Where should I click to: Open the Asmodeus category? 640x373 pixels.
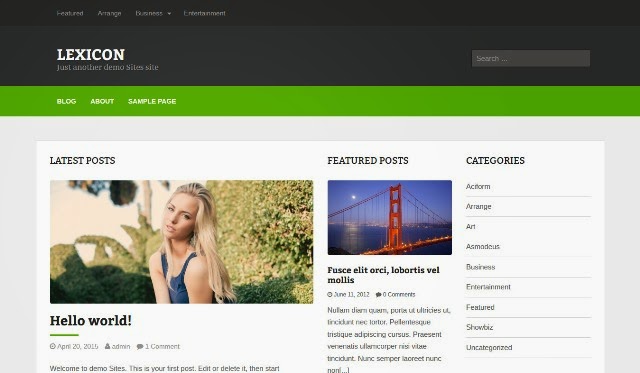pyautogui.click(x=483, y=246)
